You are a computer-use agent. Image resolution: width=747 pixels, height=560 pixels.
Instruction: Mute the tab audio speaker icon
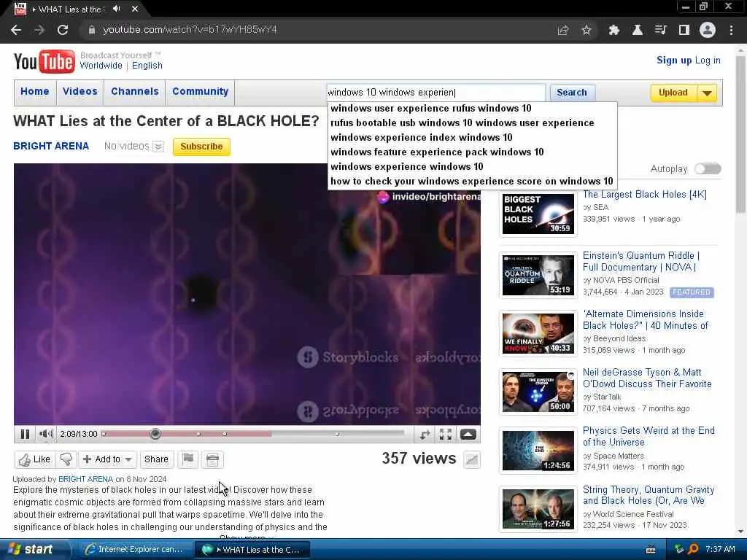[117, 9]
